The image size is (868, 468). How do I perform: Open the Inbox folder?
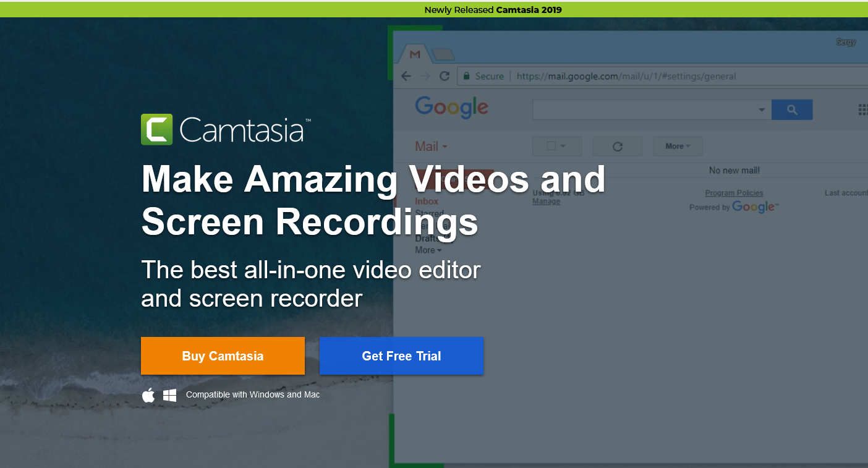[427, 201]
